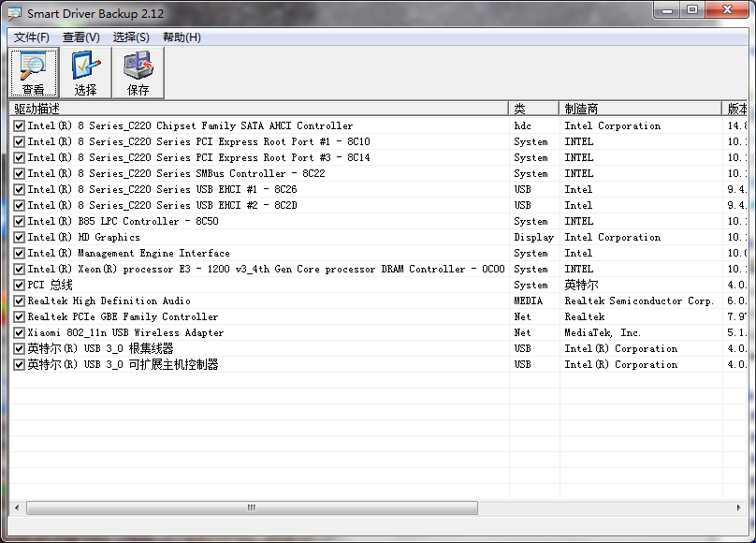The height and width of the screenshot is (543, 756).
Task: Select row text 'Intel(R) HD Graphics'
Action: [x=84, y=237]
